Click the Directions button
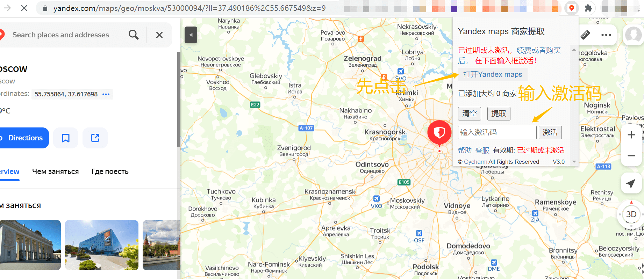644x279 pixels. [23, 138]
